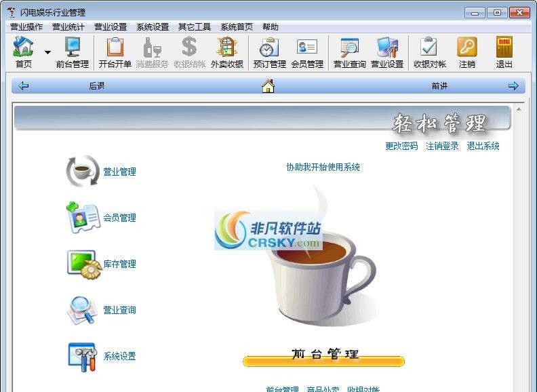Image resolution: width=537 pixels, height=392 pixels.
Task: Click the 退出系统 link
Action: click(483, 146)
